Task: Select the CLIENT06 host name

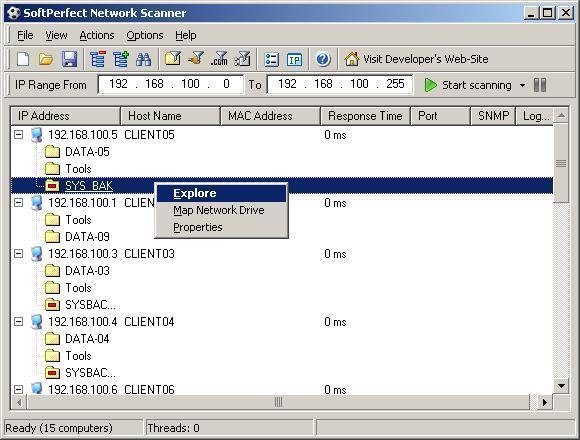Action: click(149, 390)
